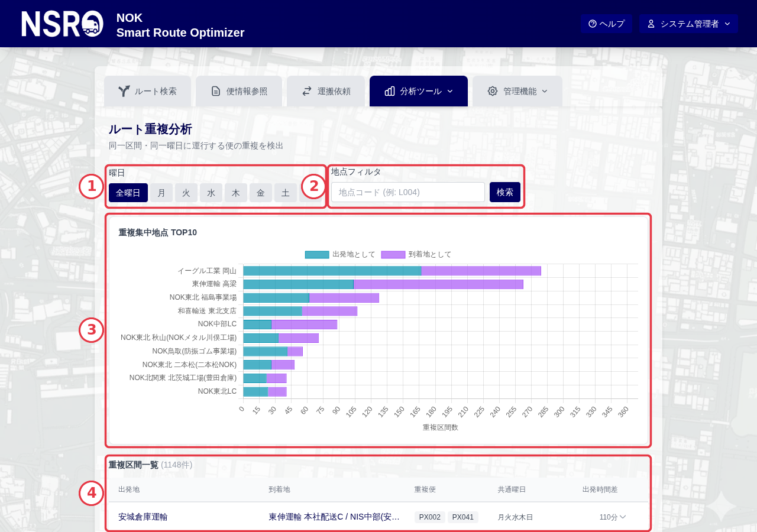Click the 出発地 column header
Image resolution: width=757 pixels, height=532 pixels.
tap(129, 489)
